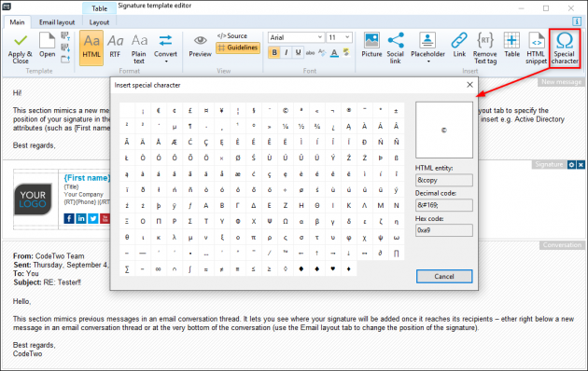
Task: Select the Greek pi π character
Action: 254,238
